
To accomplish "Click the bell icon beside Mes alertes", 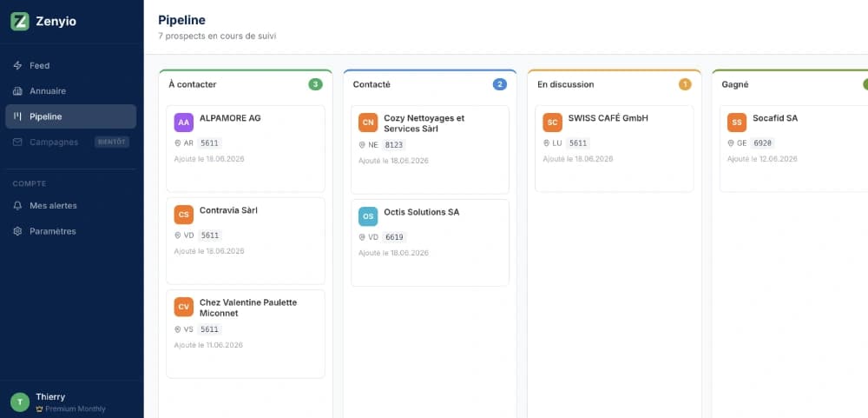I will pos(17,206).
